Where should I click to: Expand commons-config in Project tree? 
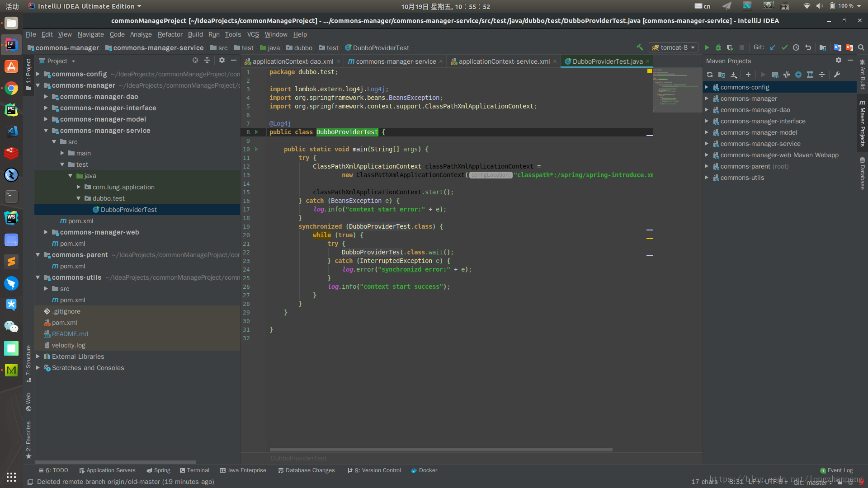point(38,74)
